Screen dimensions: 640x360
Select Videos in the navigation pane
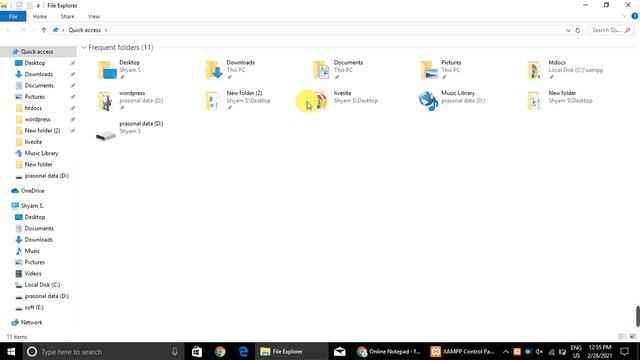[x=33, y=273]
